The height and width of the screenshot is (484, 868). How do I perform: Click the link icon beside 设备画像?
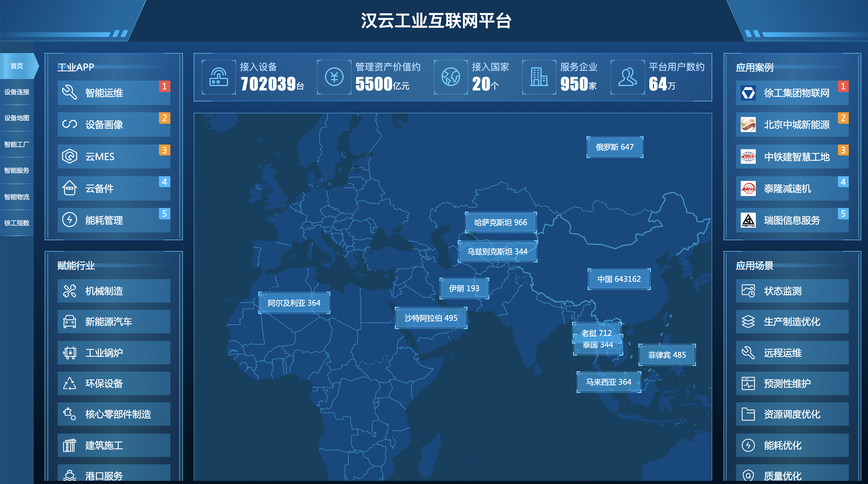(69, 124)
